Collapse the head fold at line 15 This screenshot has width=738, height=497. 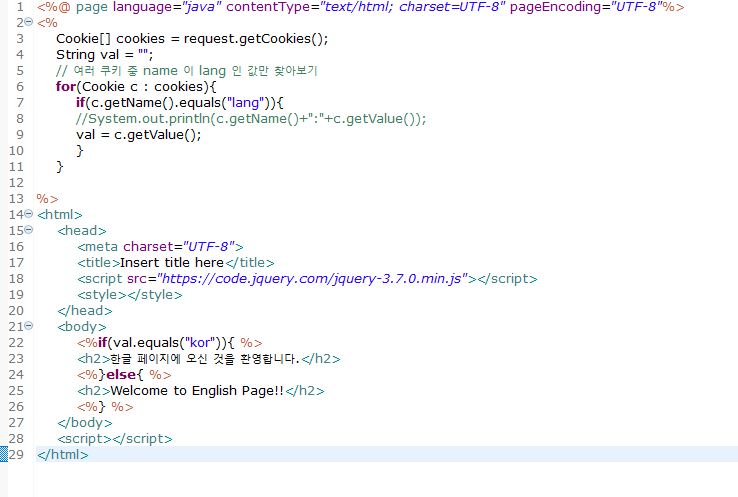29,230
